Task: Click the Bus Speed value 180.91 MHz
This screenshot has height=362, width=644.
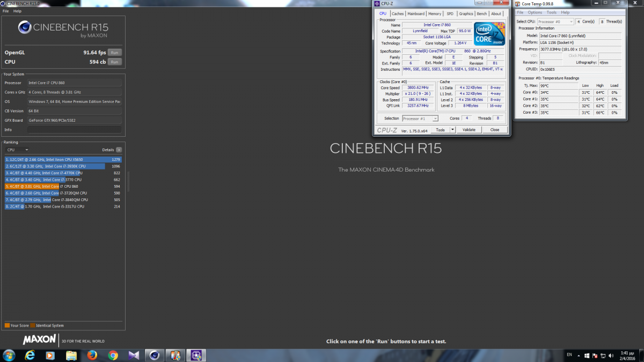Action: (418, 100)
